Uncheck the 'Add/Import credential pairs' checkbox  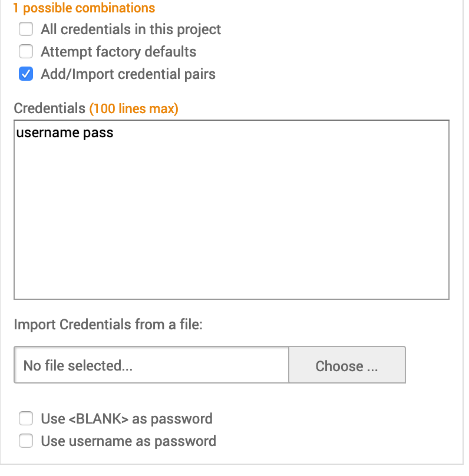click(x=26, y=74)
